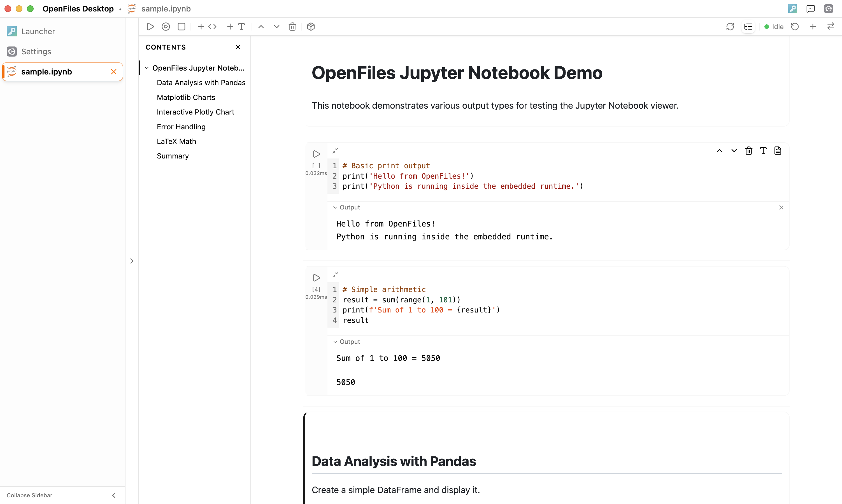Click the sample.ipynb title bar breadcrumb
Viewport: 842px width, 504px height.
(x=166, y=8)
